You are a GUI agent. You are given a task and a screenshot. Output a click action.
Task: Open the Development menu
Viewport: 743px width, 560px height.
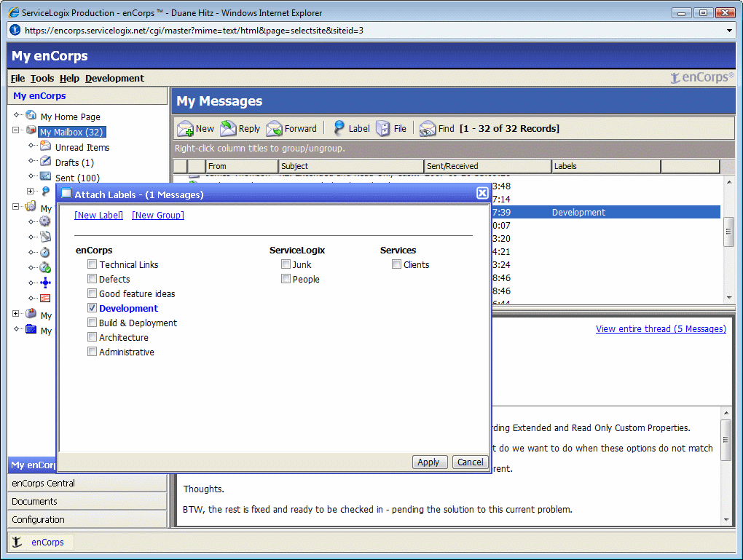coord(114,78)
